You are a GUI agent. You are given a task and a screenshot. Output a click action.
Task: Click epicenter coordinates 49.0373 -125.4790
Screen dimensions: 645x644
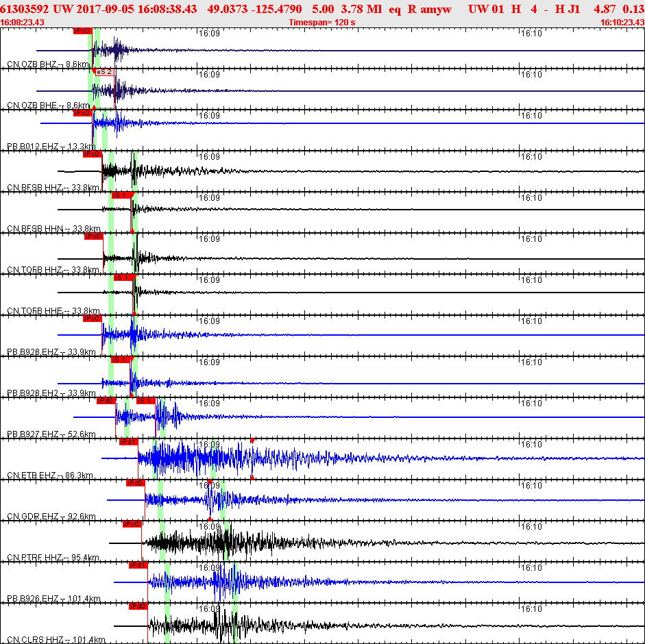pos(254,9)
